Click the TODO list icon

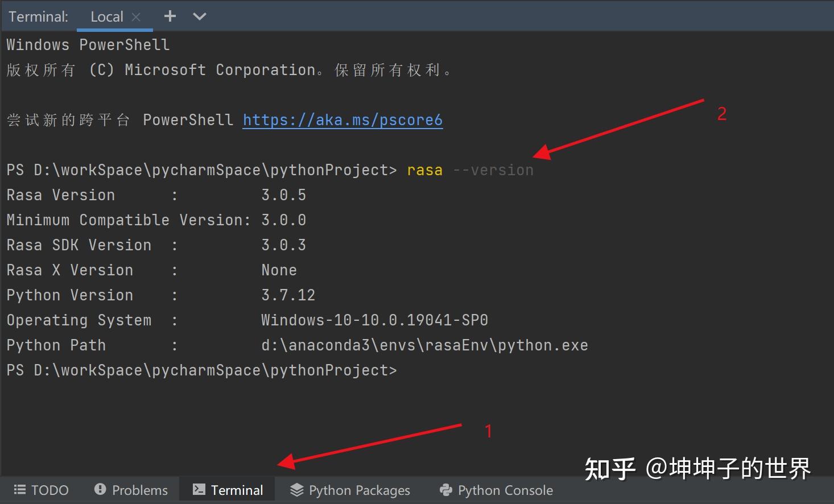20,489
